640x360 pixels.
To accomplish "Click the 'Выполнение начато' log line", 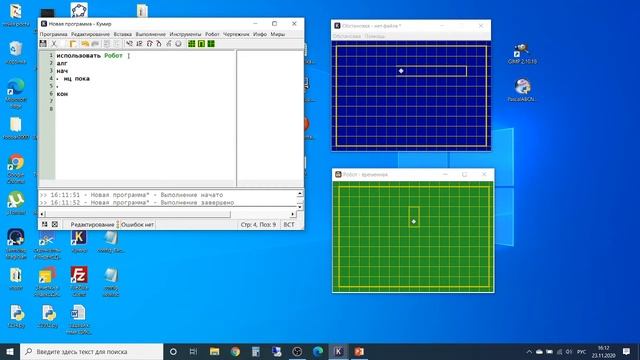I will point(131,195).
